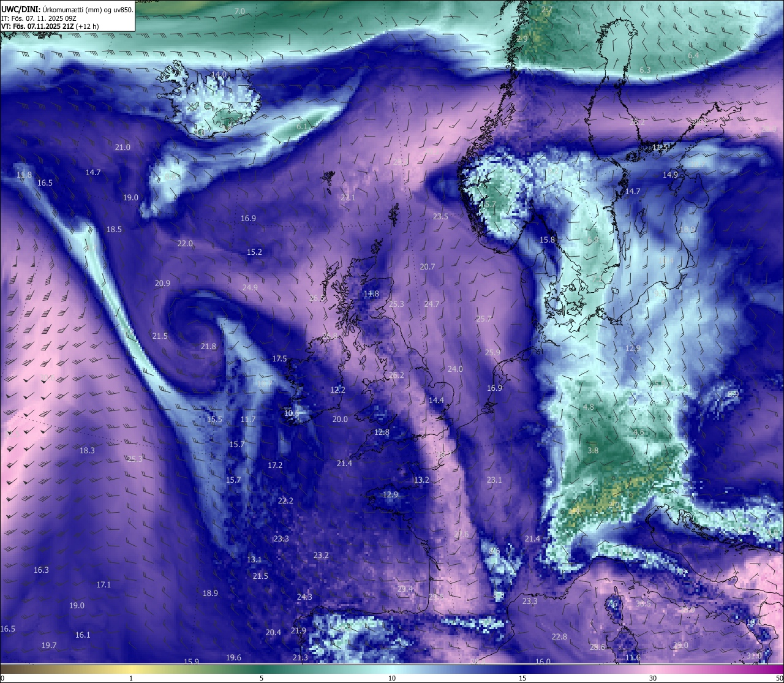Click the 14.9 value label
Screen dimensions: 784x683
[x=670, y=175]
